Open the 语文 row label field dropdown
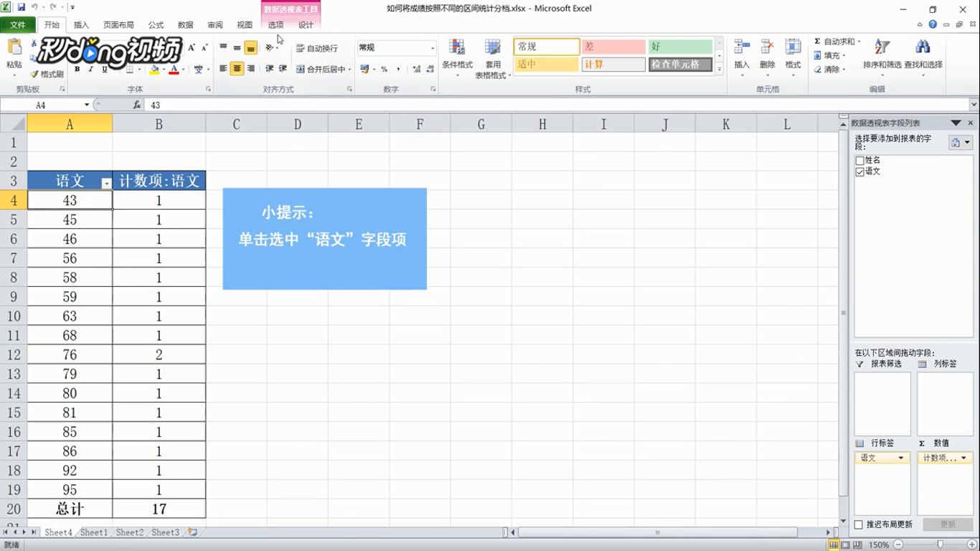The height and width of the screenshot is (551, 980). coord(901,458)
